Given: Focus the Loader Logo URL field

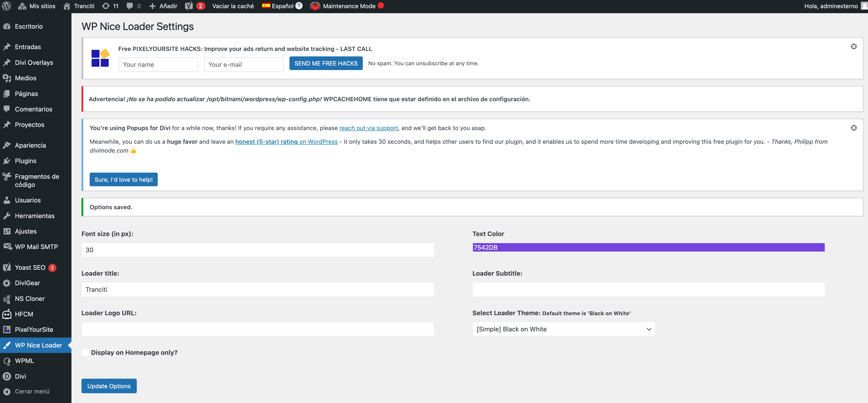Looking at the screenshot, I should tap(257, 329).
